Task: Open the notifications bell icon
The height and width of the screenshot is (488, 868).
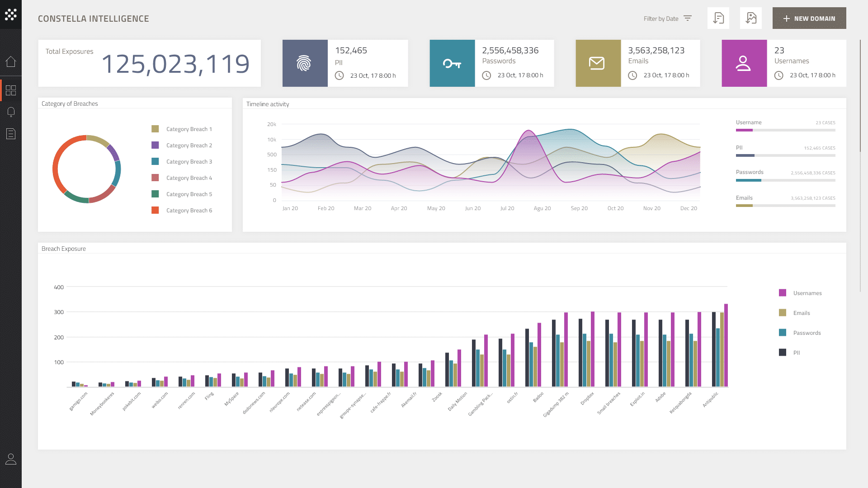Action: click(11, 112)
